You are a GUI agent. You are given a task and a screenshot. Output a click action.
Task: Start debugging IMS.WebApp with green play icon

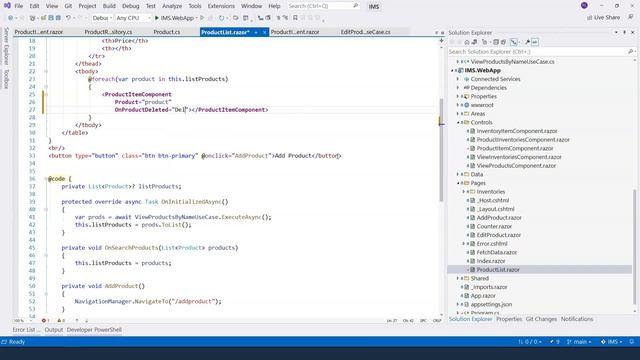[x=156, y=18]
